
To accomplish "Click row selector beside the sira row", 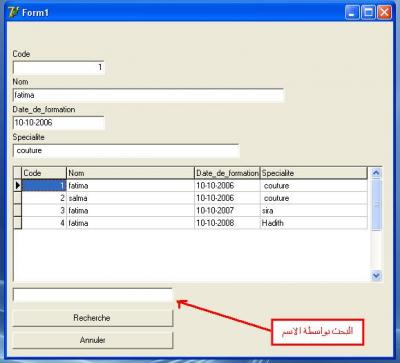I will coord(18,210).
